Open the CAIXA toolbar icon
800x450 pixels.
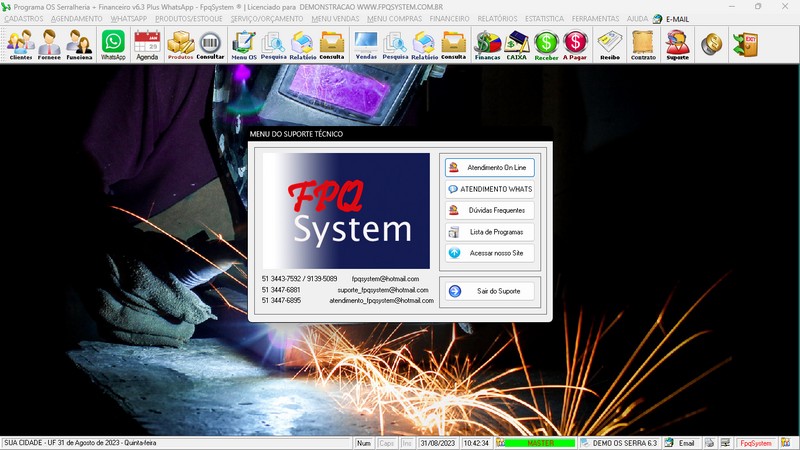[516, 44]
